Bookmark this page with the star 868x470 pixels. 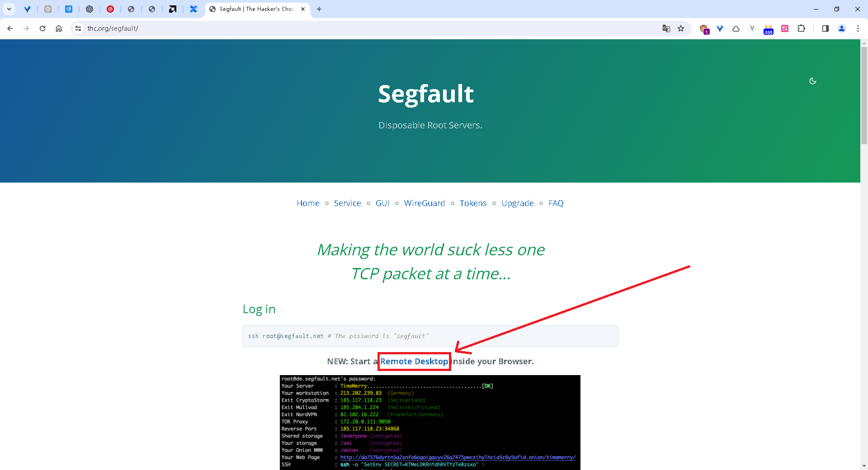point(681,28)
